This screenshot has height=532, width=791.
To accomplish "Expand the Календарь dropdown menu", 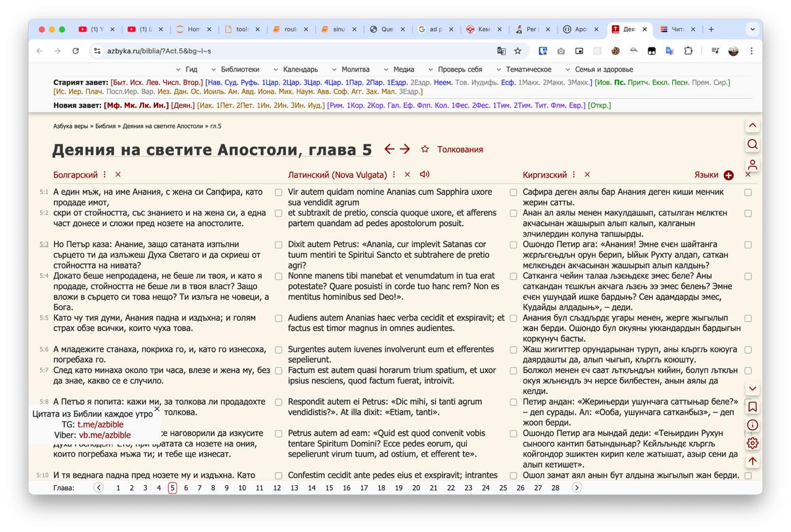I will [296, 69].
